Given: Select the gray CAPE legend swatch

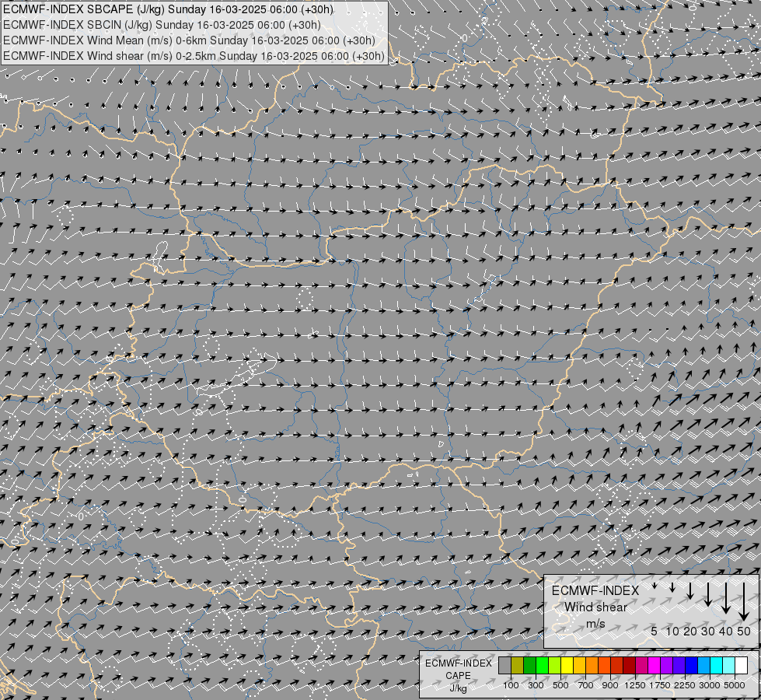Looking at the screenshot, I should tap(504, 665).
